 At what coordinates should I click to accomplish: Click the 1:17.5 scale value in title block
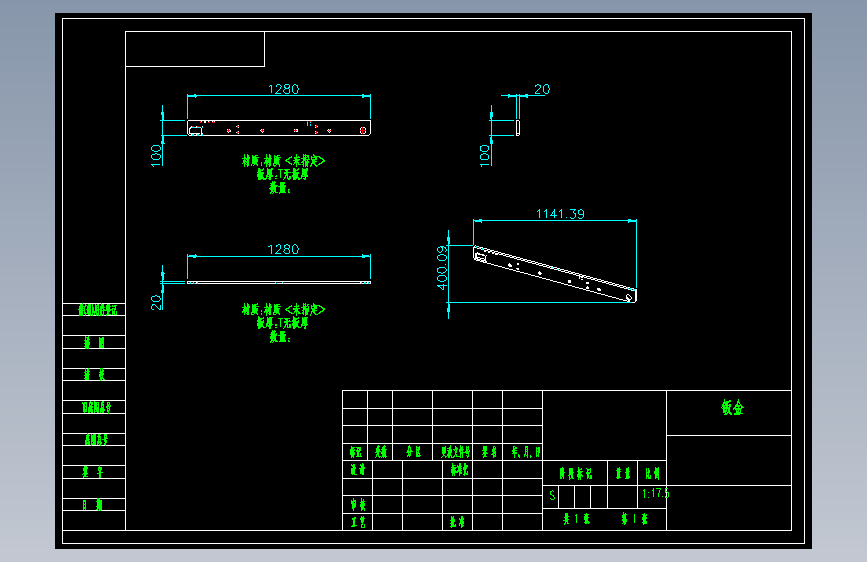pos(655,493)
